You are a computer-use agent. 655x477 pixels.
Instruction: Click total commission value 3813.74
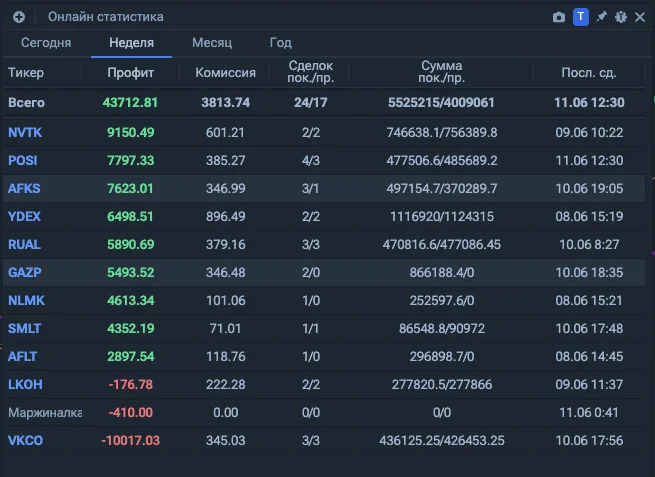coord(226,103)
